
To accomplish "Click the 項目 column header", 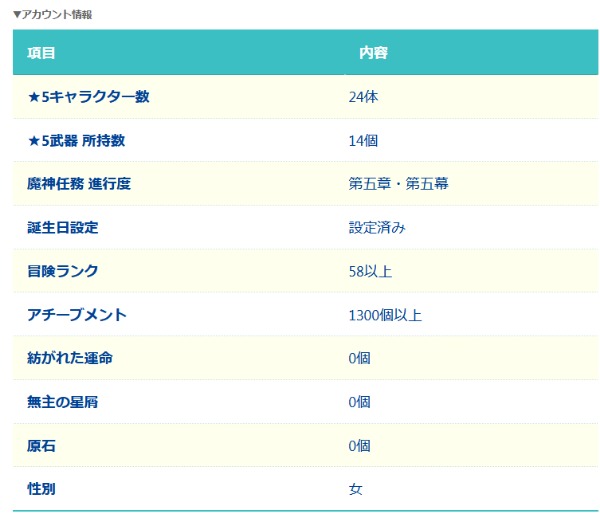I will point(41,52).
